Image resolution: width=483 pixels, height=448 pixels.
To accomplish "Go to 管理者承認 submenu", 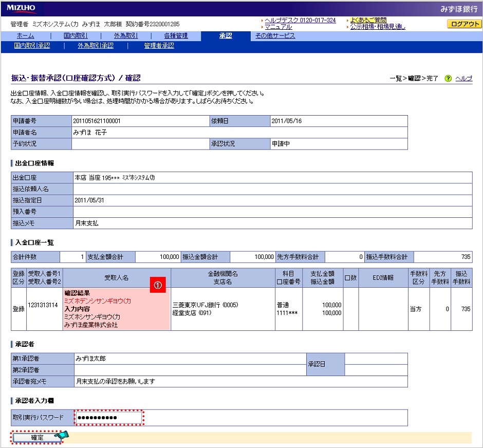I will point(159,46).
